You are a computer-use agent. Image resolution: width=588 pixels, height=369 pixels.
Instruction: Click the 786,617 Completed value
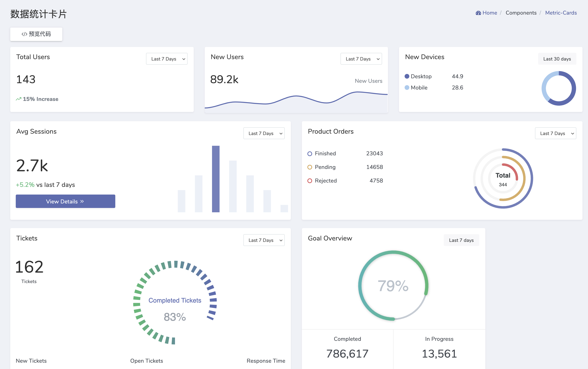(347, 354)
